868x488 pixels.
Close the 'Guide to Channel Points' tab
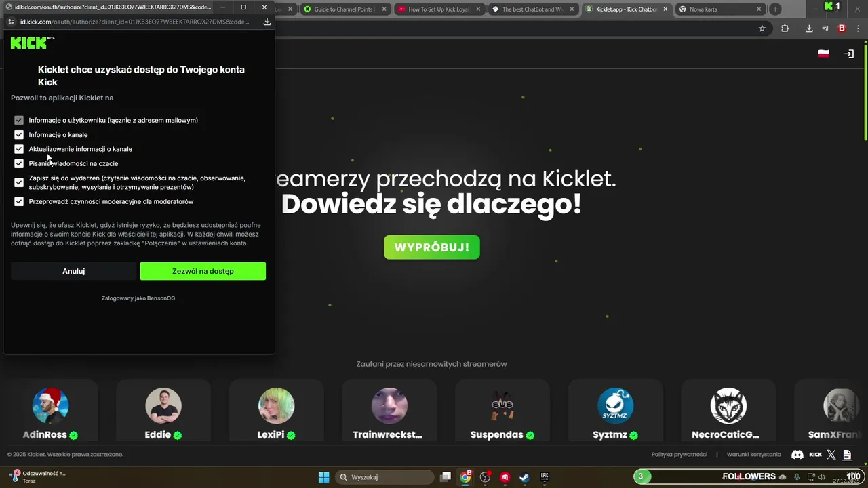pos(384,9)
